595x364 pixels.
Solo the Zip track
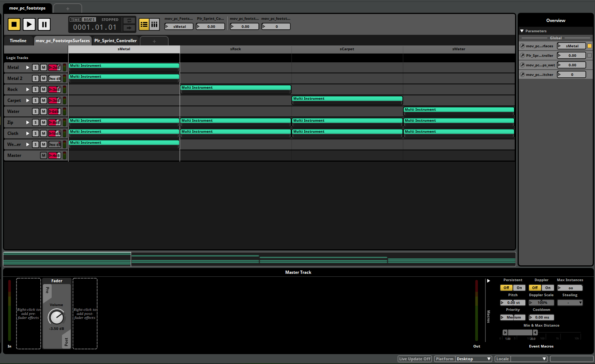click(x=36, y=122)
